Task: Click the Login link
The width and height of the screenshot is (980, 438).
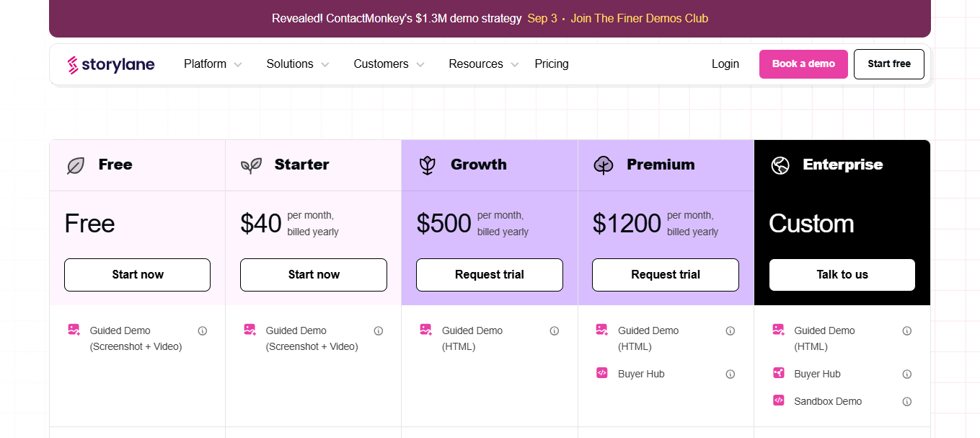Action: (725, 64)
